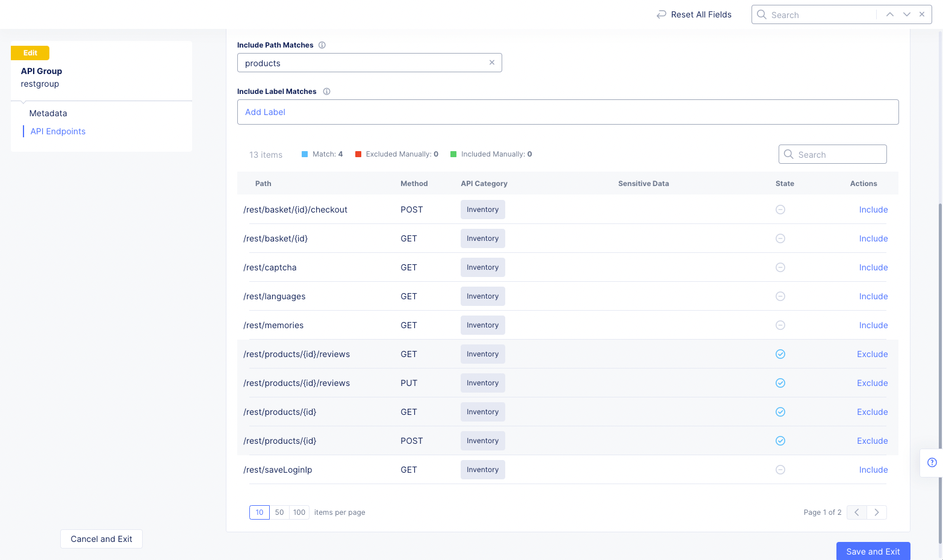Open info tooltip for Include Path Matches
Viewport: 943px width, 560px height.
click(322, 45)
